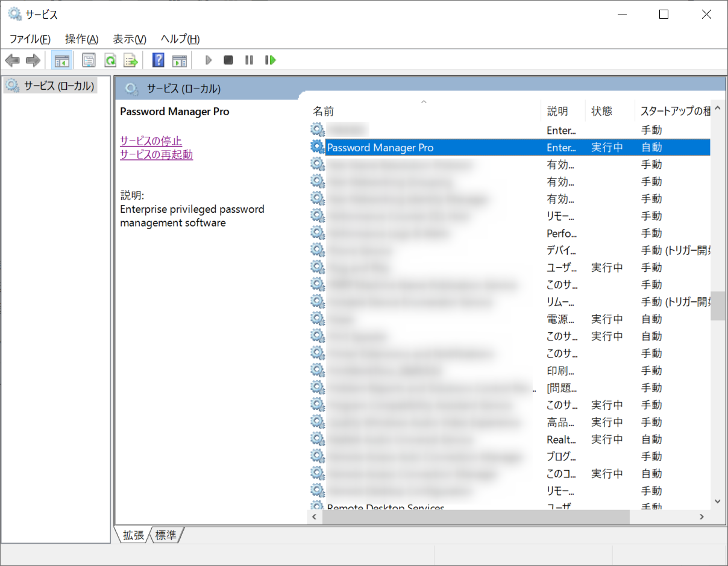Click the Stop Service square icon
The image size is (728, 566).
(x=228, y=60)
